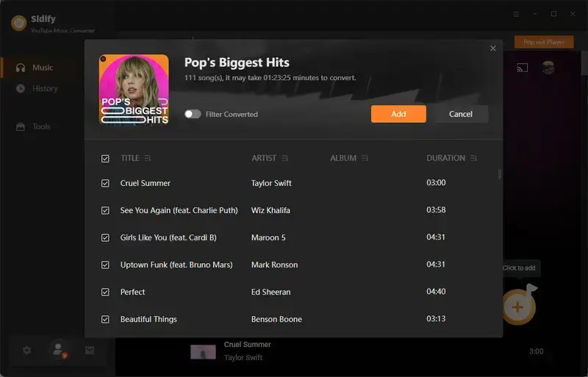Click the ALBUM column header

(343, 158)
